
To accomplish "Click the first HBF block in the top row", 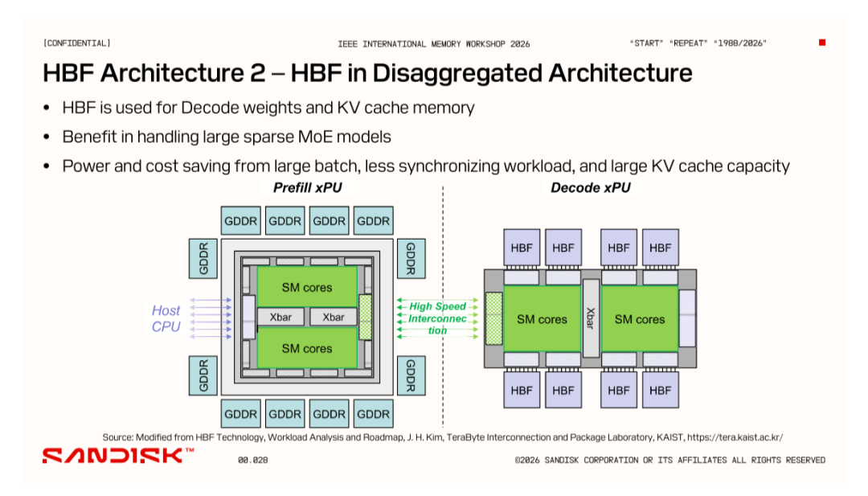I will point(522,248).
